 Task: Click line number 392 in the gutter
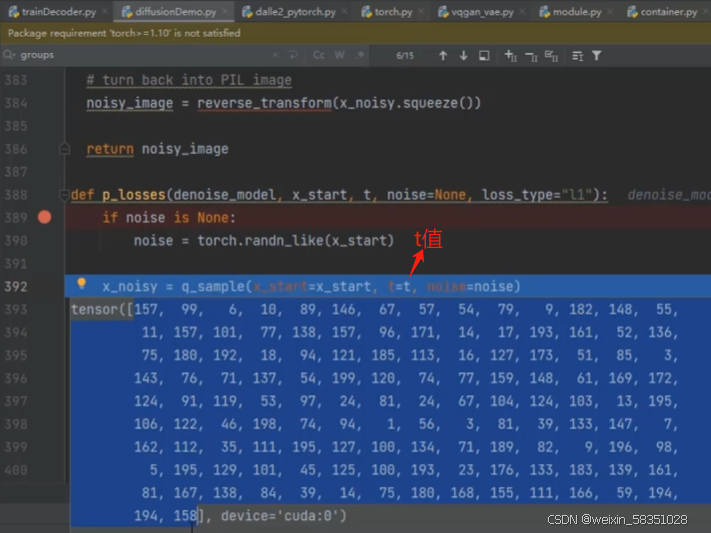coord(16,287)
